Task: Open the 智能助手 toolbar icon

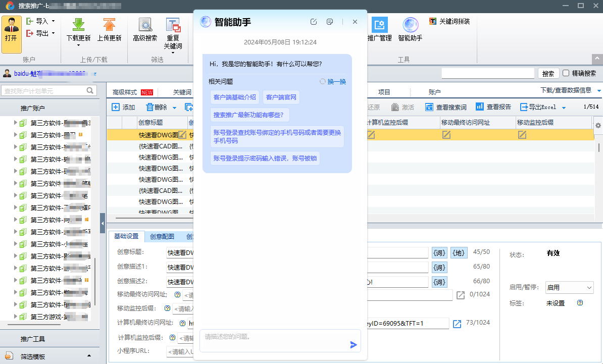Action: point(410,25)
